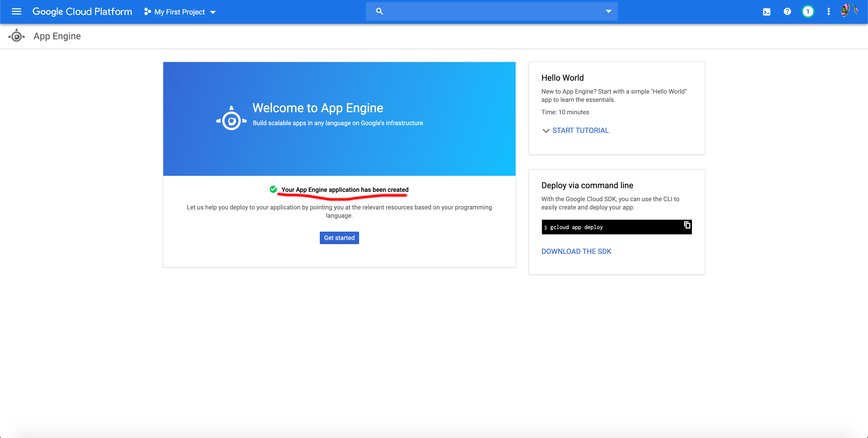Viewport: 868px width, 438px height.
Task: Click the search magnifier icon
Action: tap(379, 11)
